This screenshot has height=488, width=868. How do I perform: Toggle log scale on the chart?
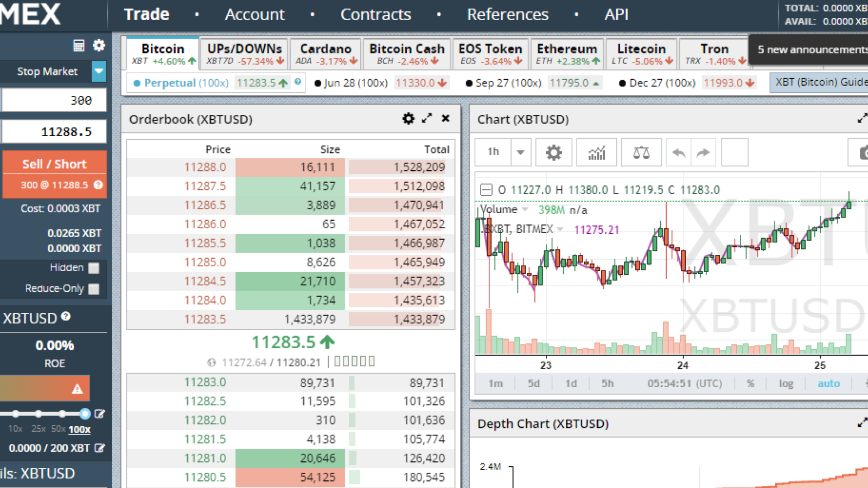click(786, 383)
